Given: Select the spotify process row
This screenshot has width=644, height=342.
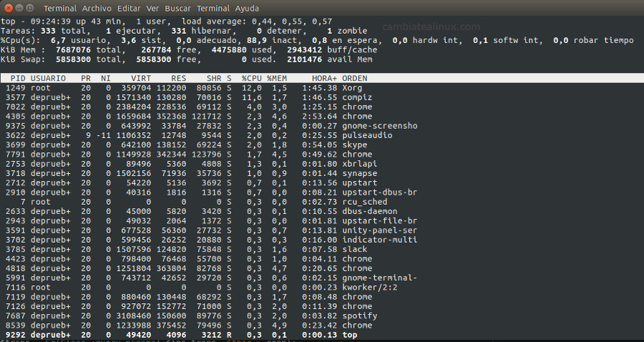Looking at the screenshot, I should (322, 316).
